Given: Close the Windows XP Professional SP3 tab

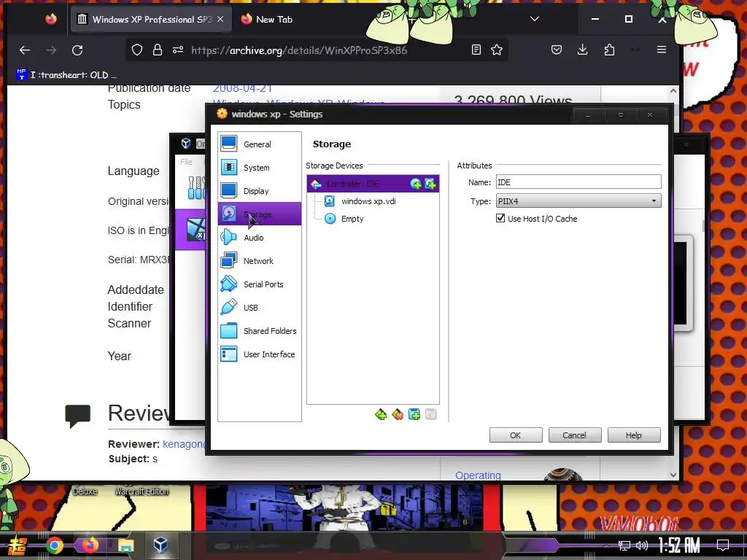Looking at the screenshot, I should click(x=220, y=19).
